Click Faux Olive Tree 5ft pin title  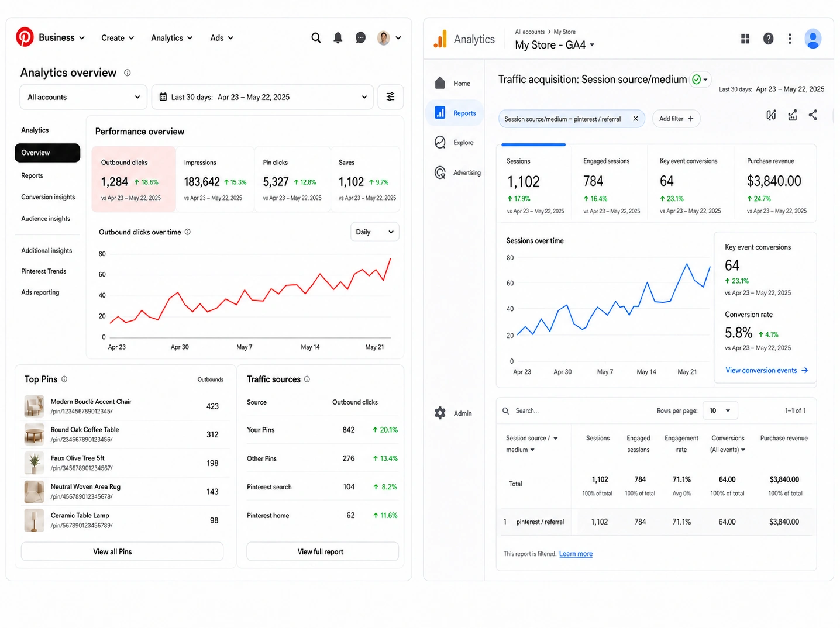pos(77,458)
